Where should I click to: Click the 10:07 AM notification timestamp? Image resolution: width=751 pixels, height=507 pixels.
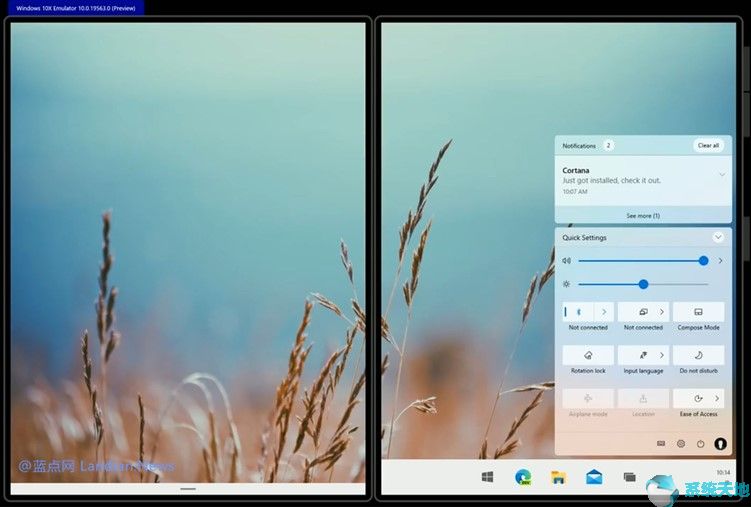coord(575,192)
